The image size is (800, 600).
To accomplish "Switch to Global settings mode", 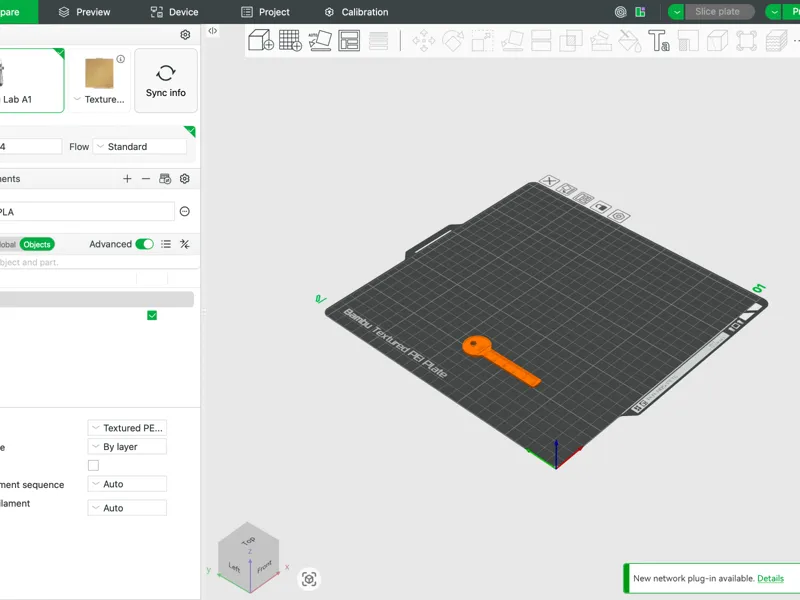I will pos(7,244).
